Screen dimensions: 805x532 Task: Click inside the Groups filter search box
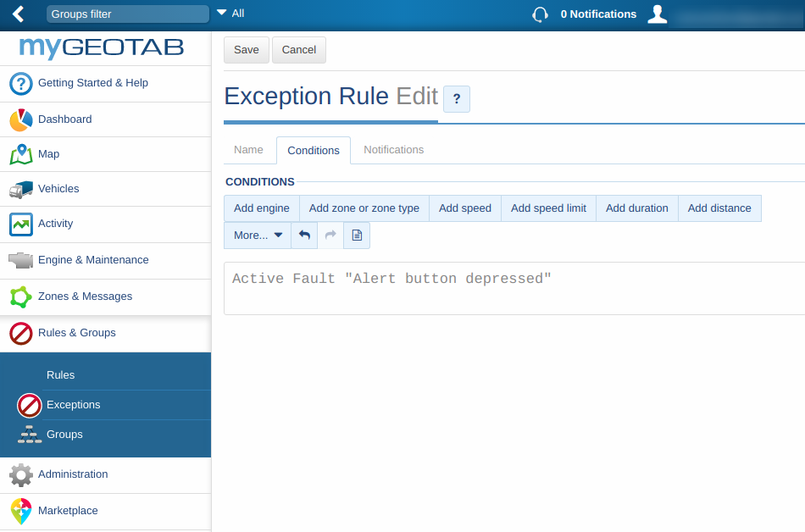pyautogui.click(x=127, y=14)
